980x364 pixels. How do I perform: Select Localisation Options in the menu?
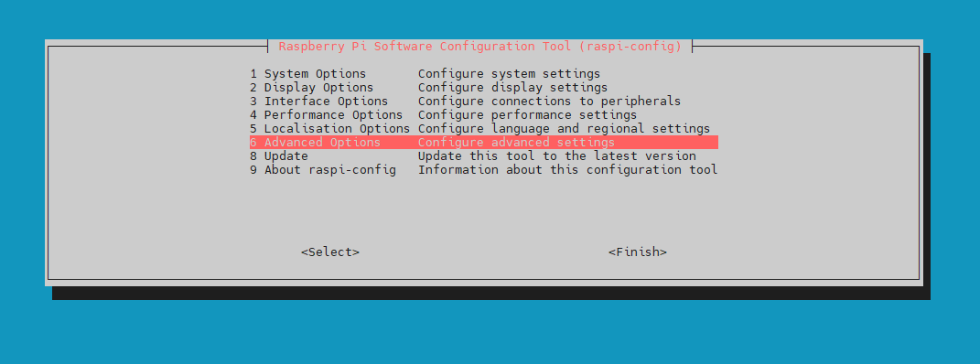point(484,129)
